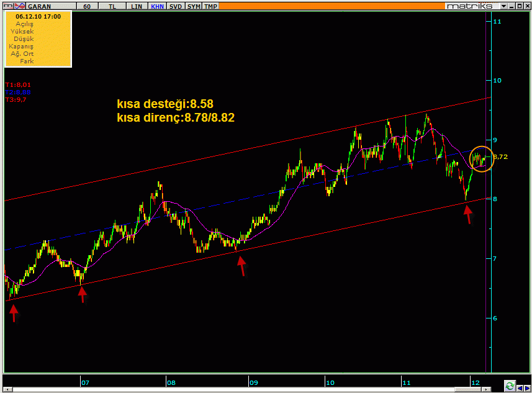Image resolution: width=532 pixels, height=393 pixels.
Task: Select the TMP template toolbar item
Action: coord(211,6)
